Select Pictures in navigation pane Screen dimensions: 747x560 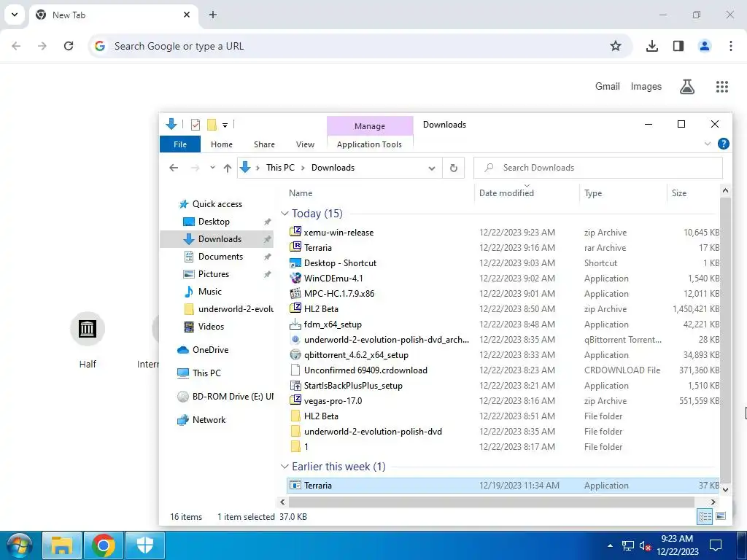point(214,274)
